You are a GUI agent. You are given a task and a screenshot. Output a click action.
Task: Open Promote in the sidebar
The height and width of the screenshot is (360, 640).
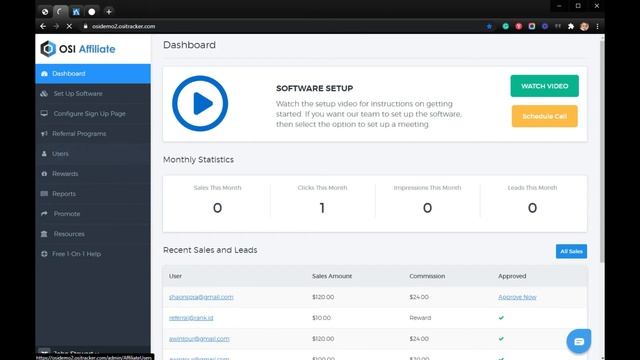point(93,214)
